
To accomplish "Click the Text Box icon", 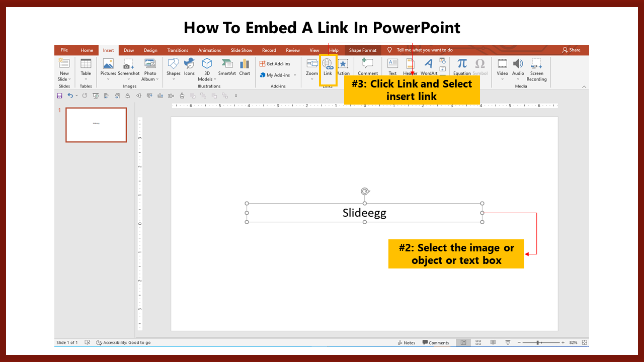I will coord(392,63).
